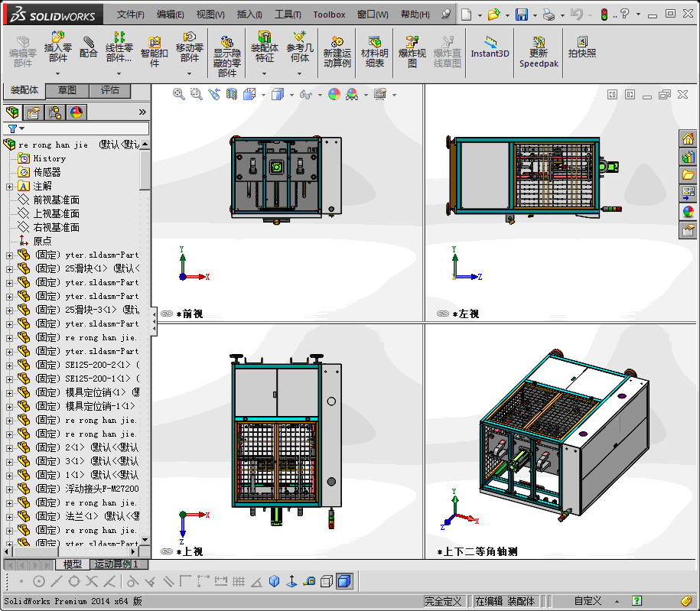
Task: Switch to 模型 (Model) bottom tab
Action: (x=73, y=564)
